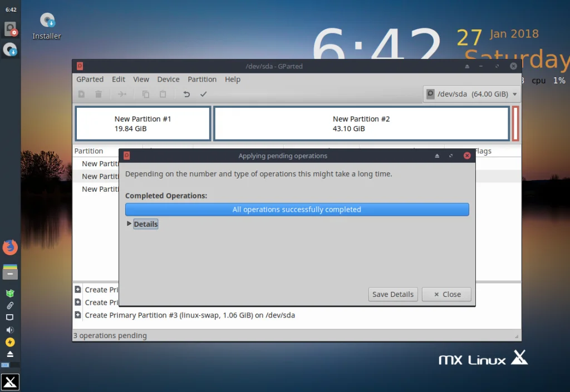Open the file manager drawer icon in panel
This screenshot has width=570, height=392.
[x=10, y=272]
